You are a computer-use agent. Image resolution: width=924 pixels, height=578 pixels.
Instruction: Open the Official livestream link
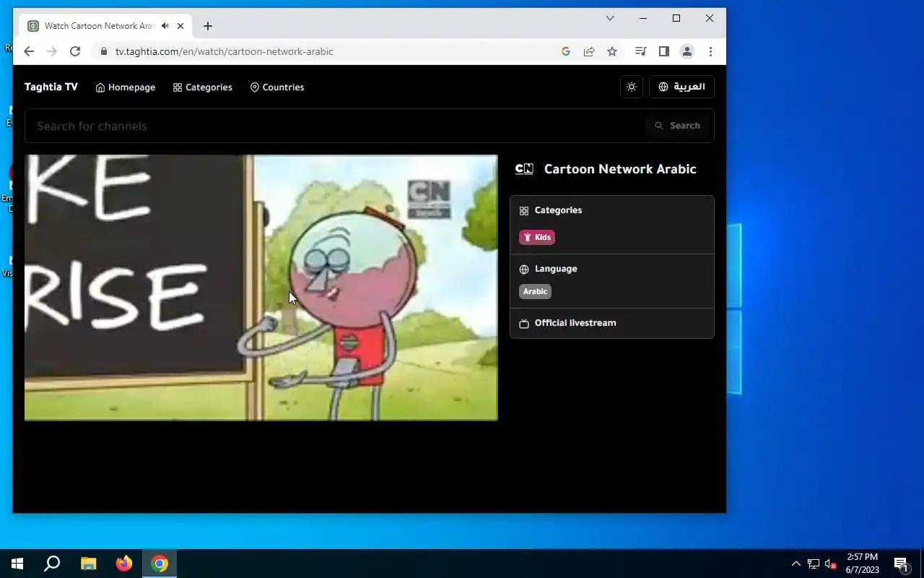pyautogui.click(x=575, y=323)
